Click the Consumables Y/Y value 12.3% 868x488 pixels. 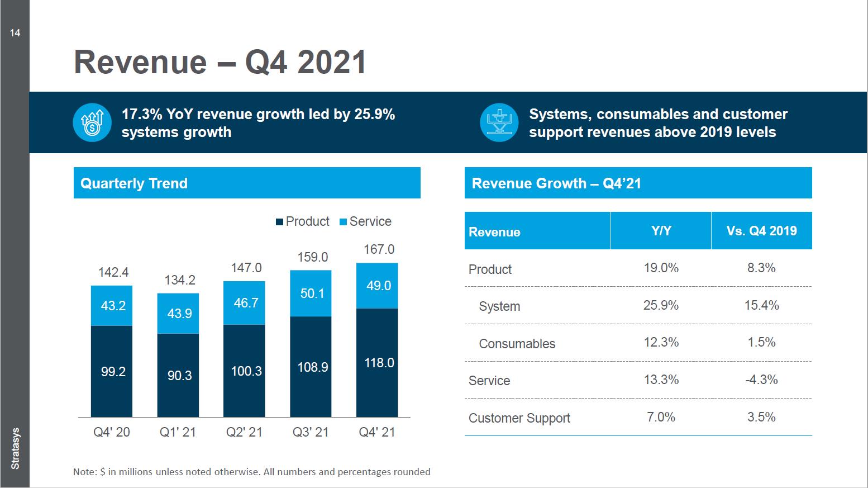[661, 342]
